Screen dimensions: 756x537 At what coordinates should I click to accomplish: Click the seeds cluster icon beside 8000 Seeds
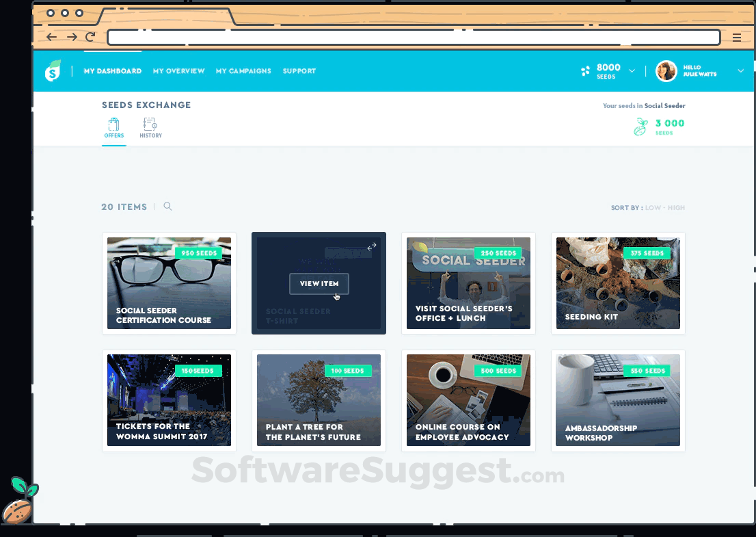585,70
